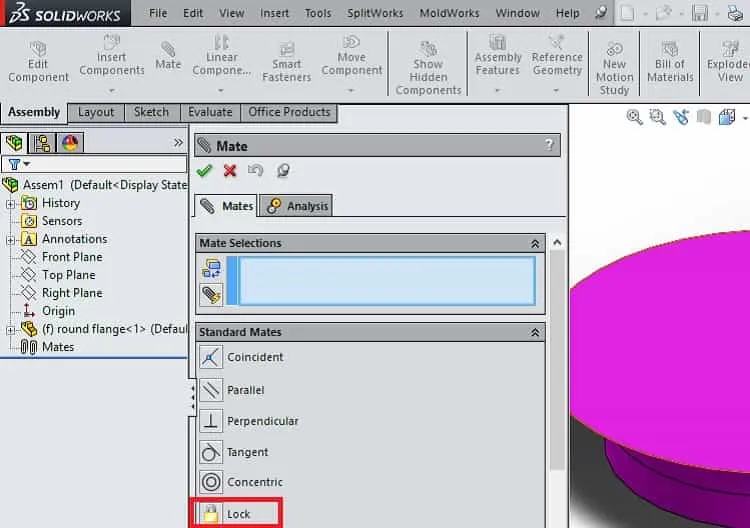Expand the History tree node
The height and width of the screenshot is (528, 750).
(x=10, y=204)
